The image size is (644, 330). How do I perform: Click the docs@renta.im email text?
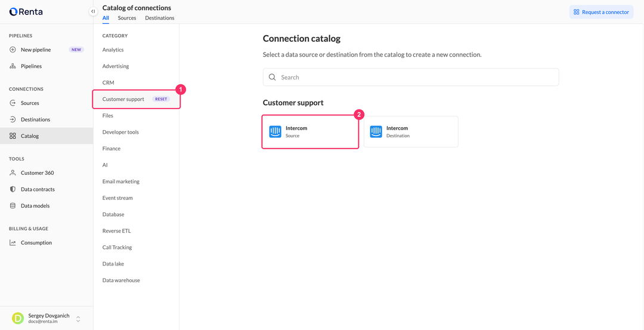[x=43, y=322]
